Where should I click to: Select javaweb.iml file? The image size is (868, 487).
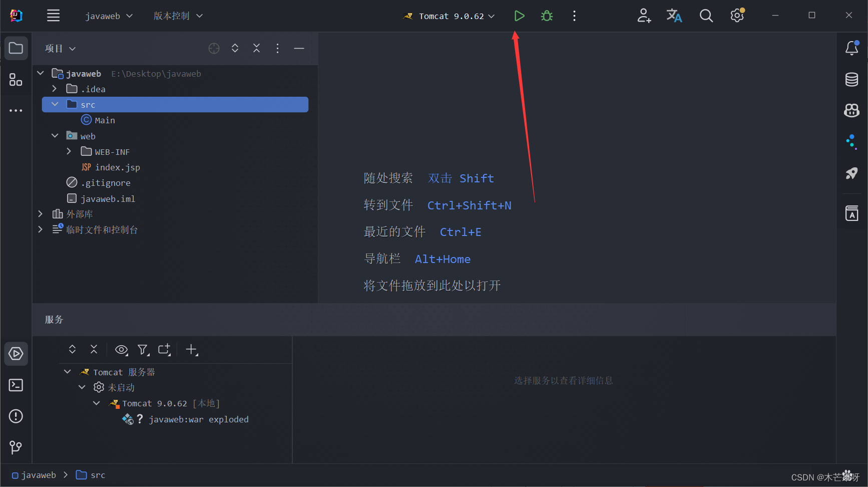point(101,199)
